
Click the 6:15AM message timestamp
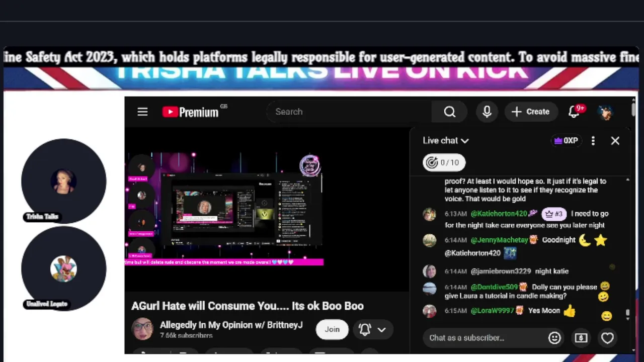(x=456, y=311)
